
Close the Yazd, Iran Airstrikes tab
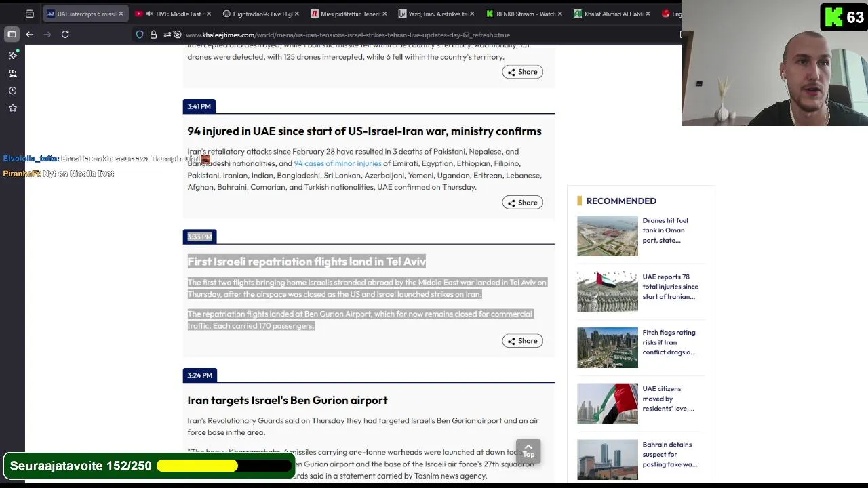point(473,14)
